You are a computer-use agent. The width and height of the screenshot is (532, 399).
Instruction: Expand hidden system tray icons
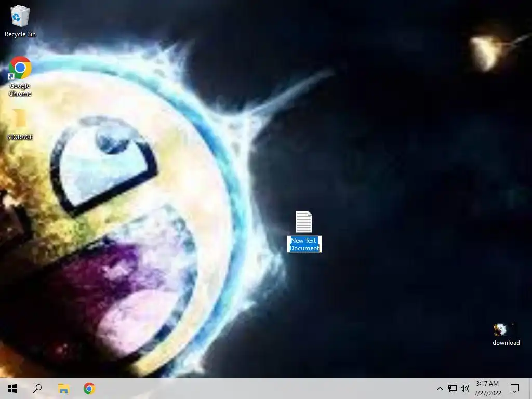coord(440,389)
